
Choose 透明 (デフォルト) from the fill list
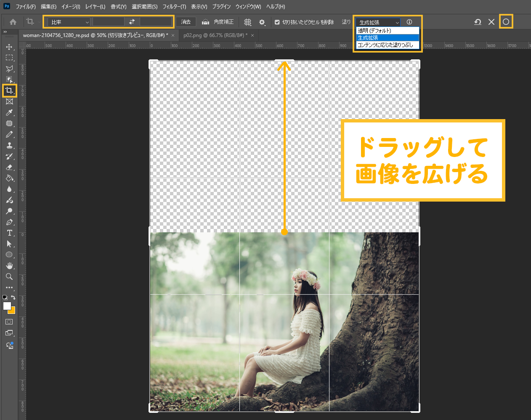tap(388, 31)
